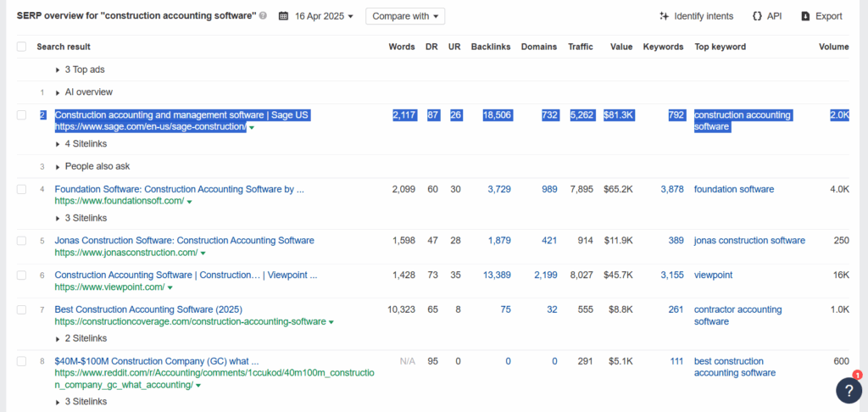Expand the AI overview row

84,92
